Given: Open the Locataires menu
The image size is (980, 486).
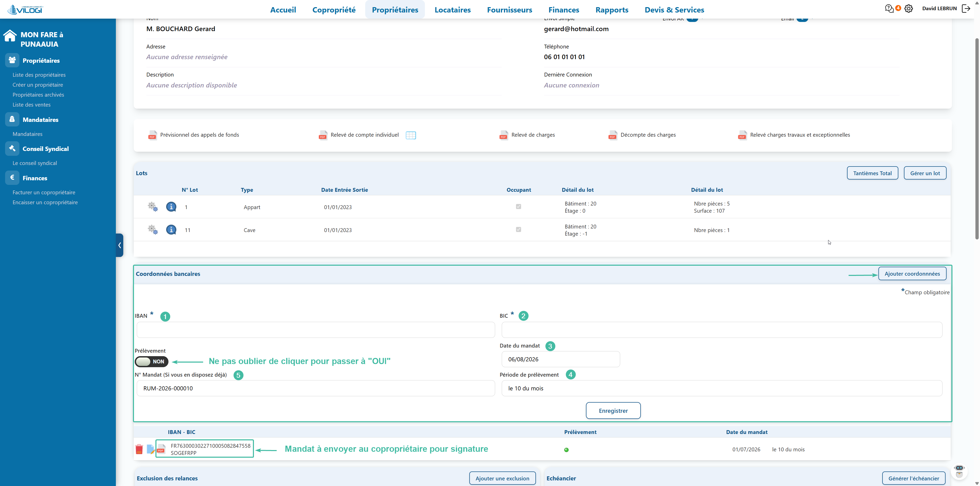Looking at the screenshot, I should click(453, 9).
